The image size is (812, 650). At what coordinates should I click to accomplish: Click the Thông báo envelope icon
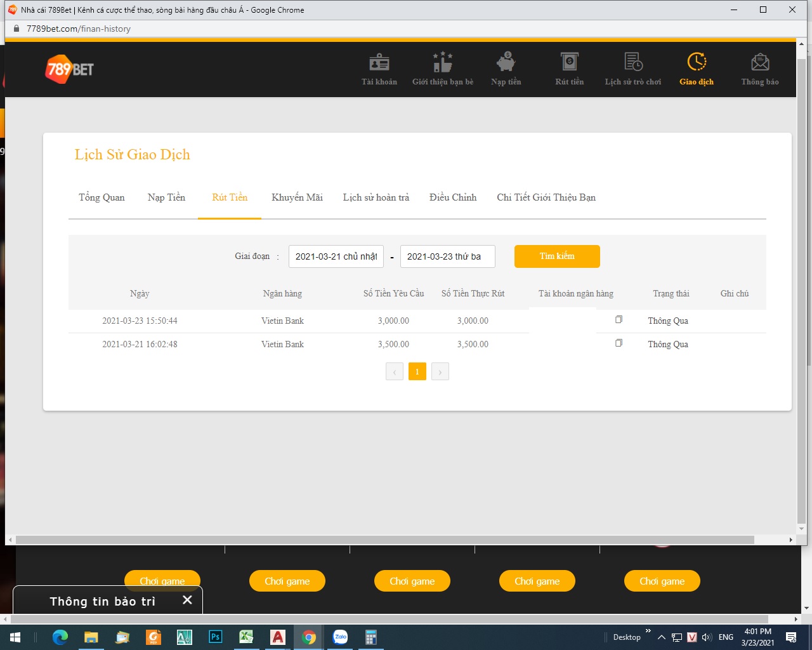click(760, 63)
